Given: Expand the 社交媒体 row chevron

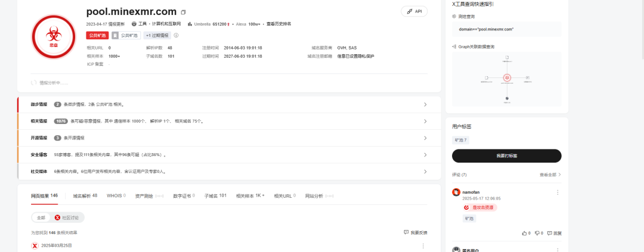Looking at the screenshot, I should [x=425, y=172].
